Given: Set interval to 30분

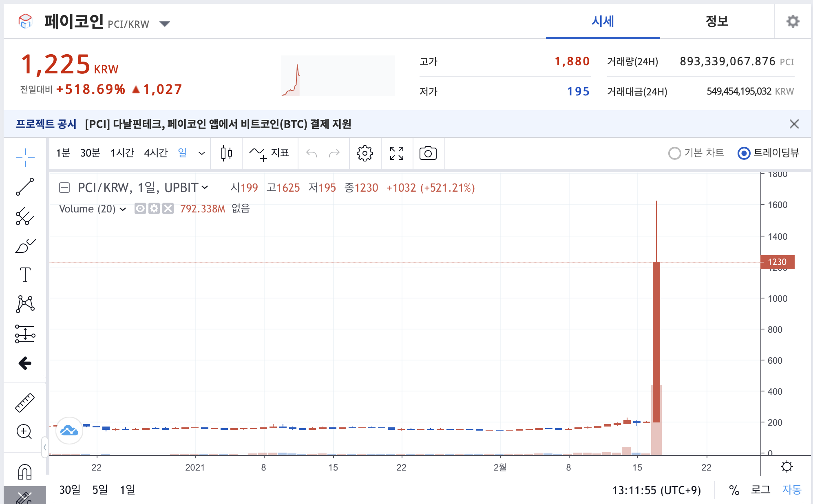Looking at the screenshot, I should point(90,153).
